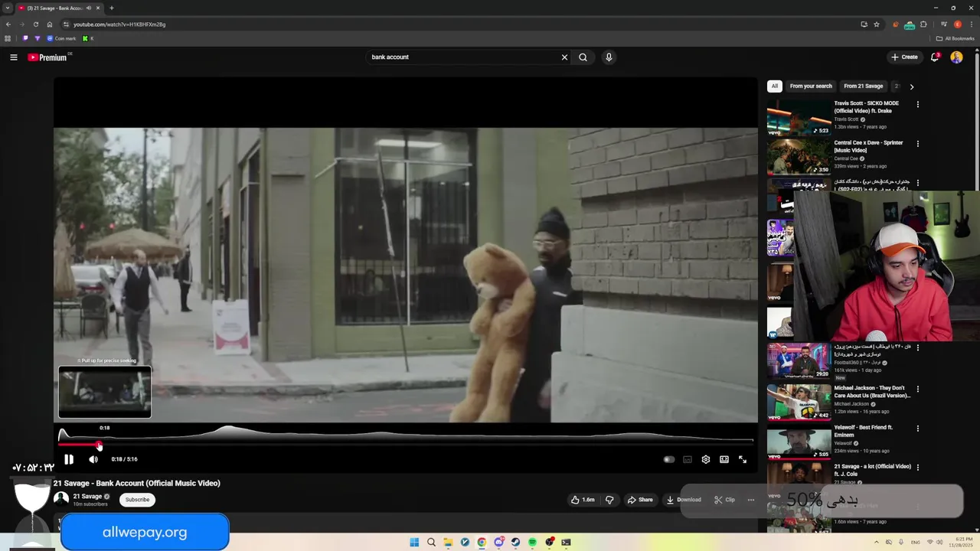Download the video
980x551 pixels.
pyautogui.click(x=684, y=500)
